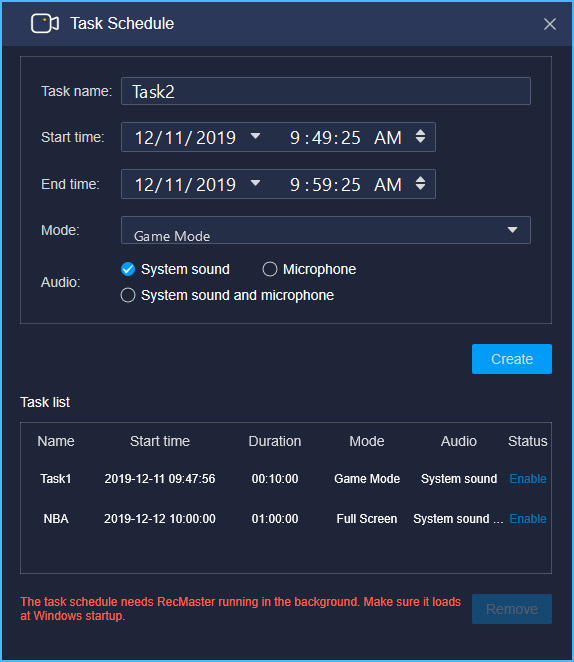
Task: Select Microphone audio option
Action: [x=270, y=269]
